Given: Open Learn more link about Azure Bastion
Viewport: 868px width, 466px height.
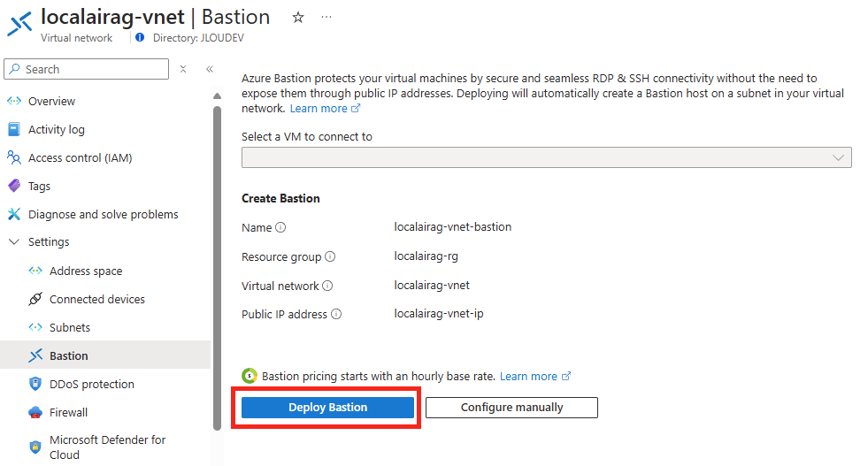Looking at the screenshot, I should [x=325, y=109].
